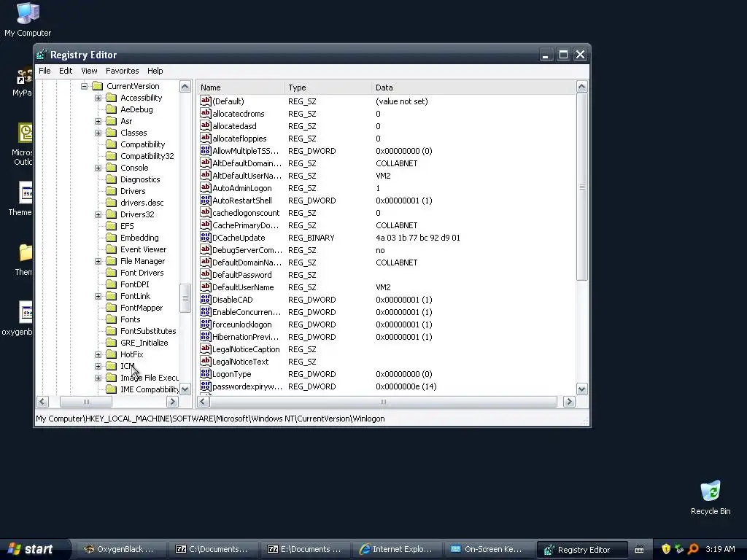The height and width of the screenshot is (560, 747).
Task: Switch to Internet Explorer in the taskbar
Action: click(396, 549)
